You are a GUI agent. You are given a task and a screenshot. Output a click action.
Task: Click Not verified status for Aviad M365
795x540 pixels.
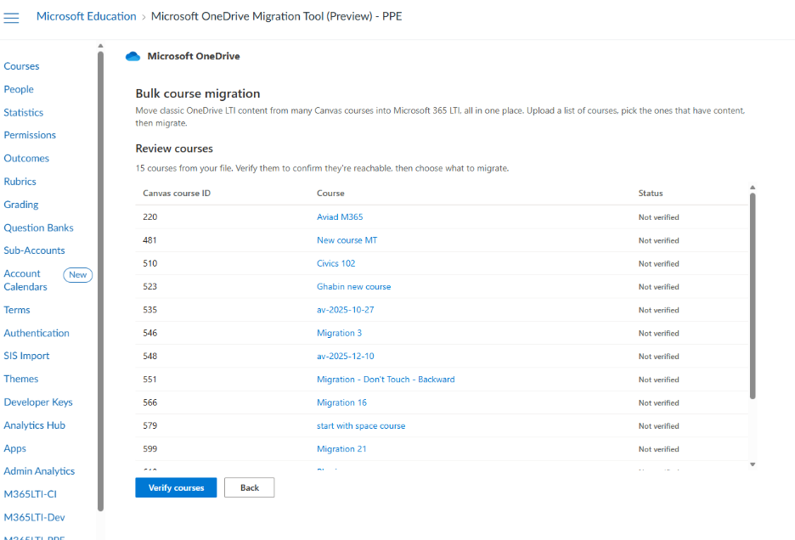coord(659,218)
